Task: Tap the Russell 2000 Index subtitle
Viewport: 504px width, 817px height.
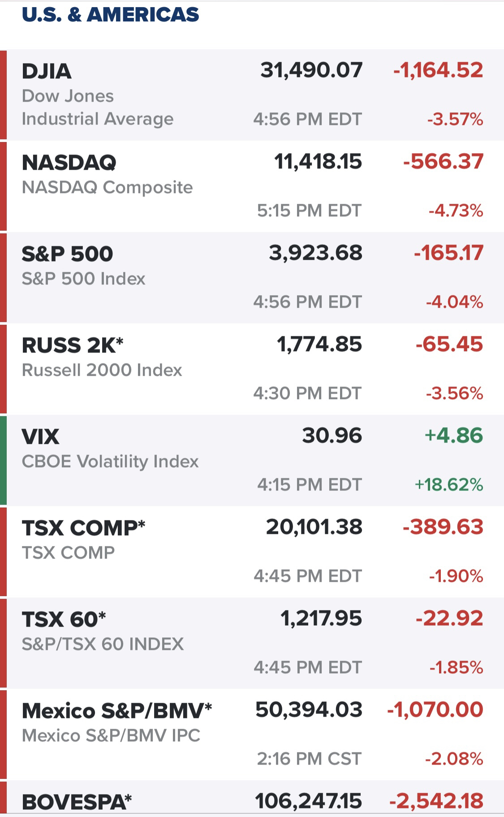Action: 102,370
